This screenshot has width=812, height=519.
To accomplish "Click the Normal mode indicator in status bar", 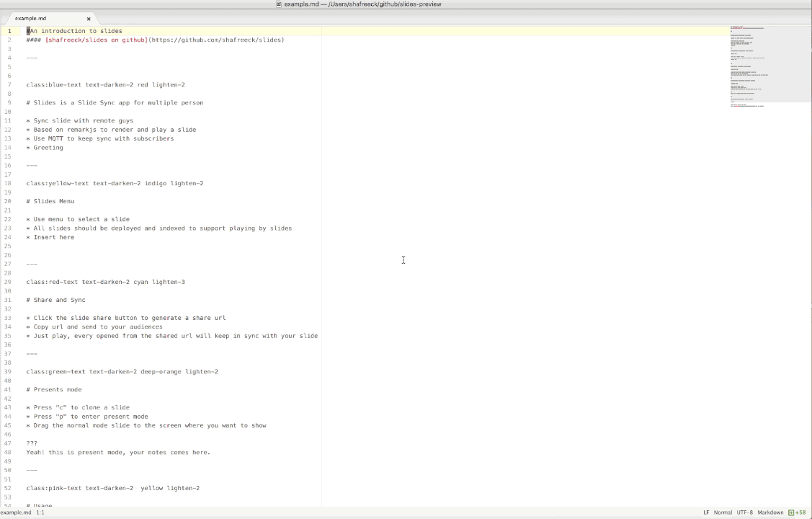I will (x=723, y=513).
